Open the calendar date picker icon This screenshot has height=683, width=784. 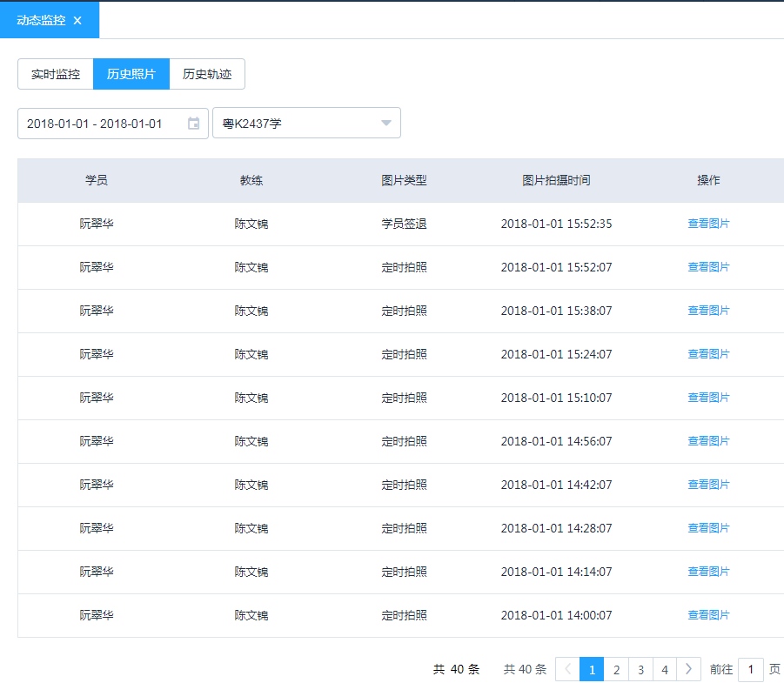click(195, 123)
